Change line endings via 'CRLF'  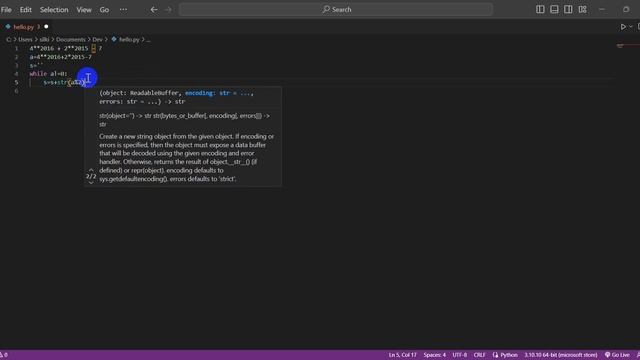click(x=479, y=355)
